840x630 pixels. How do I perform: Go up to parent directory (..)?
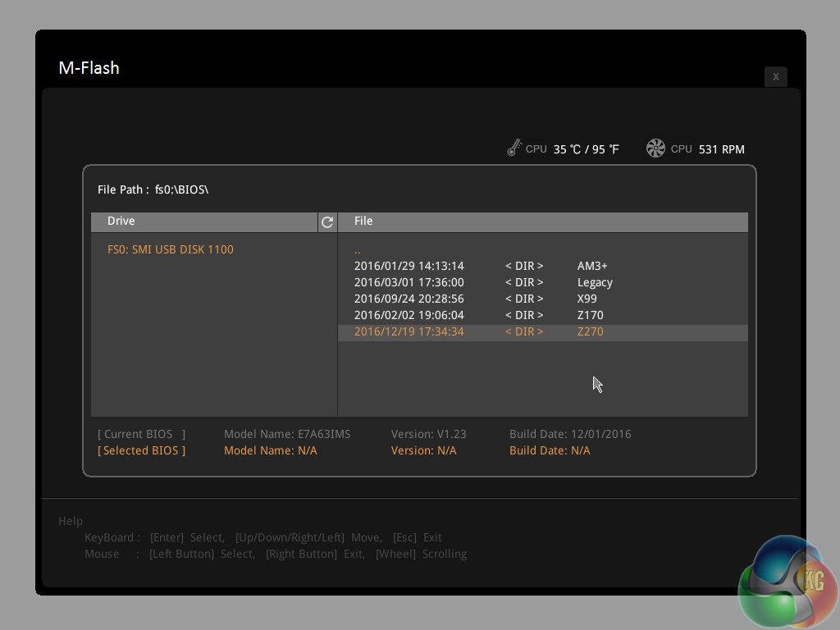(358, 250)
